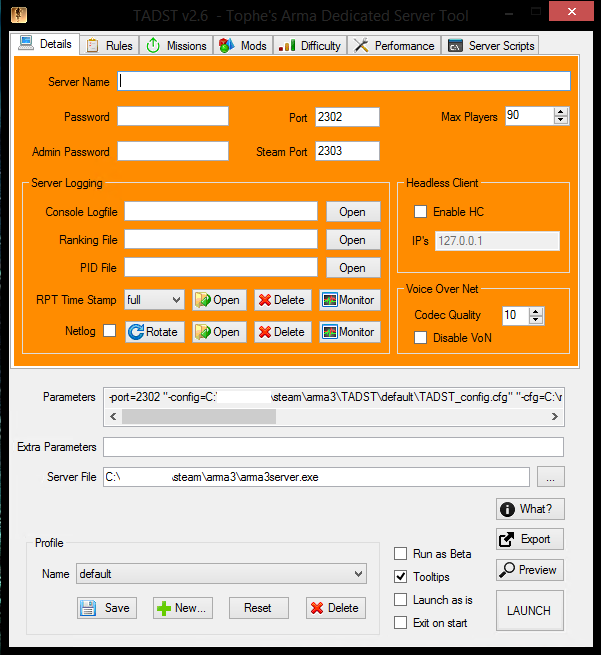Delete the RPT file
Screen dimensions: 601x655
click(283, 300)
